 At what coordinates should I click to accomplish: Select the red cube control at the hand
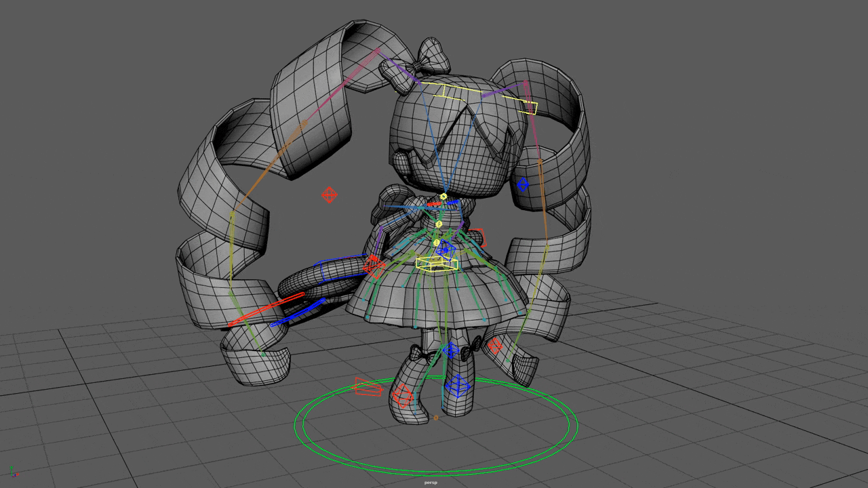coord(374,267)
